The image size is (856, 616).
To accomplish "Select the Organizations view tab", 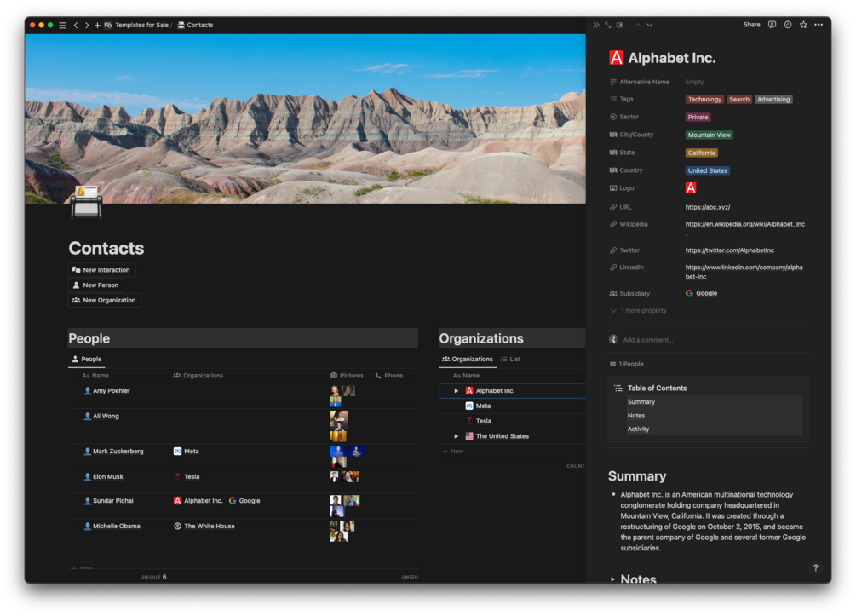I will [468, 360].
